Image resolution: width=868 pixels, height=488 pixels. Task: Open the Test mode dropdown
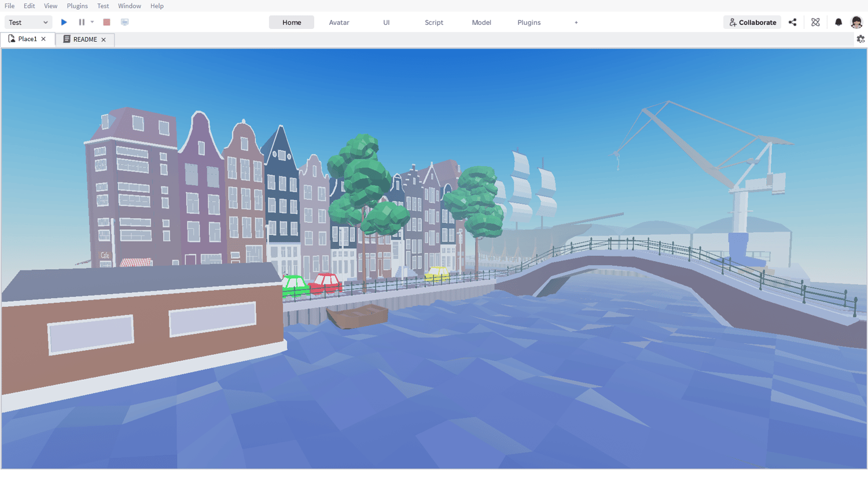tap(28, 22)
